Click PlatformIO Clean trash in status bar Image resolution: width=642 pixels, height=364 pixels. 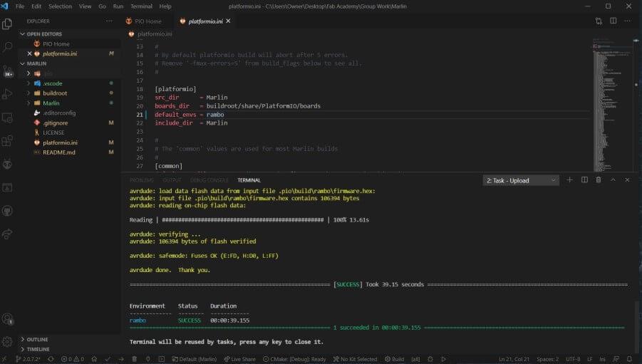coord(134,359)
